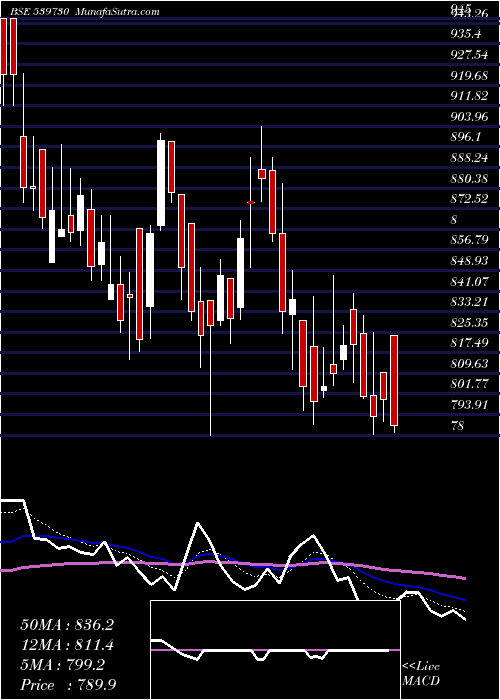Screen dimensions: 500x700
Task: Click the 841.07 axis value
Action: click(470, 282)
